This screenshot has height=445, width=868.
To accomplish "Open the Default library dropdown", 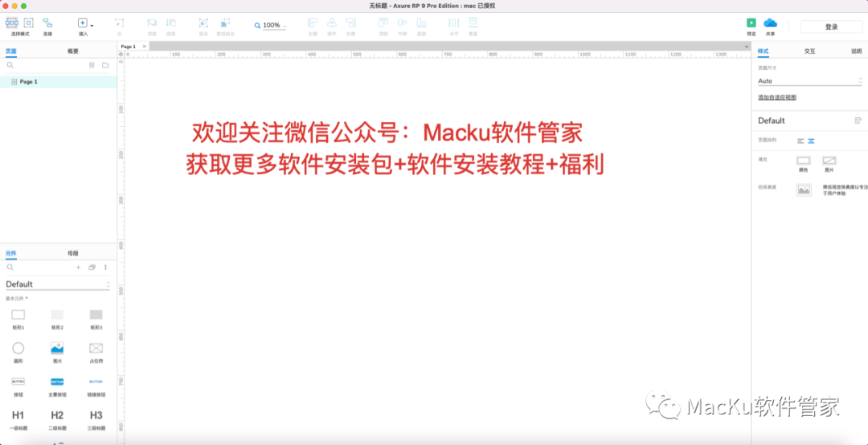I will point(58,284).
